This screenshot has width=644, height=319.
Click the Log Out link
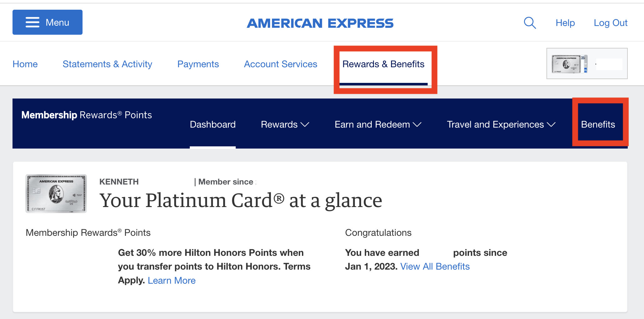pyautogui.click(x=611, y=23)
